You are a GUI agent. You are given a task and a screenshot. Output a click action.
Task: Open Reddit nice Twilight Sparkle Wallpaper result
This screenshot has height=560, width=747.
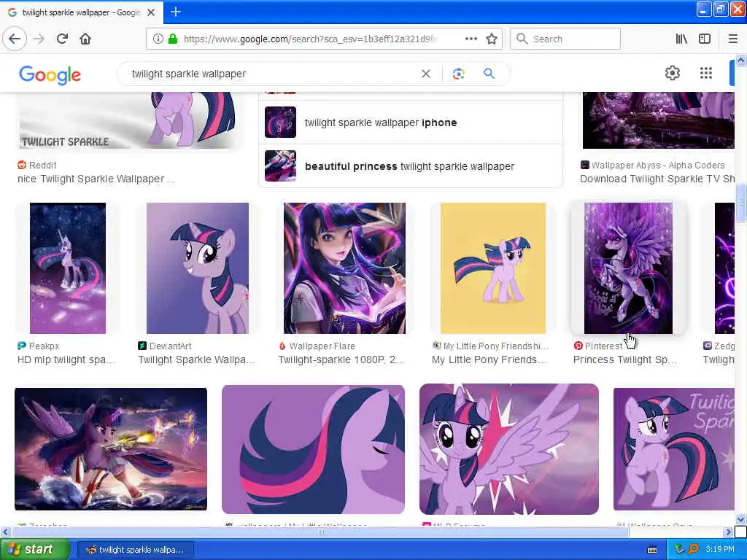click(x=96, y=179)
